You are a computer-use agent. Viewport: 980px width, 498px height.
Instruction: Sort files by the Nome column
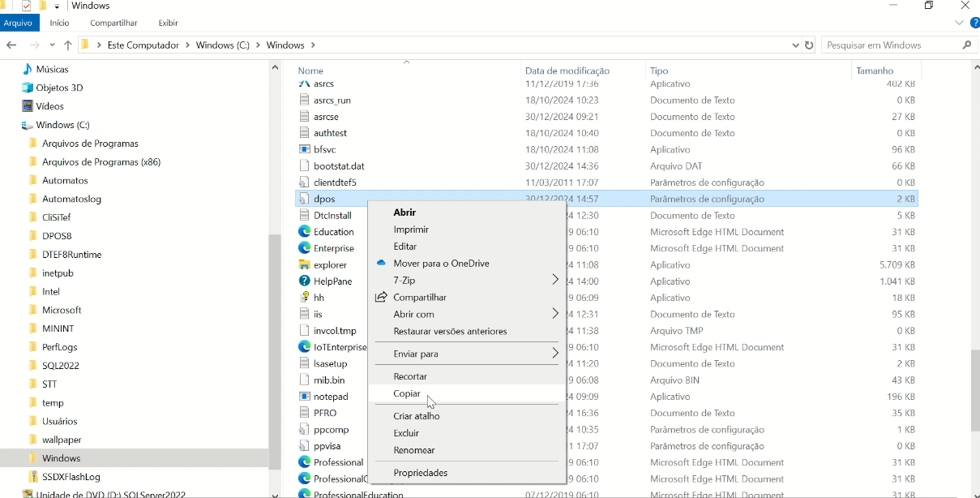[310, 71]
